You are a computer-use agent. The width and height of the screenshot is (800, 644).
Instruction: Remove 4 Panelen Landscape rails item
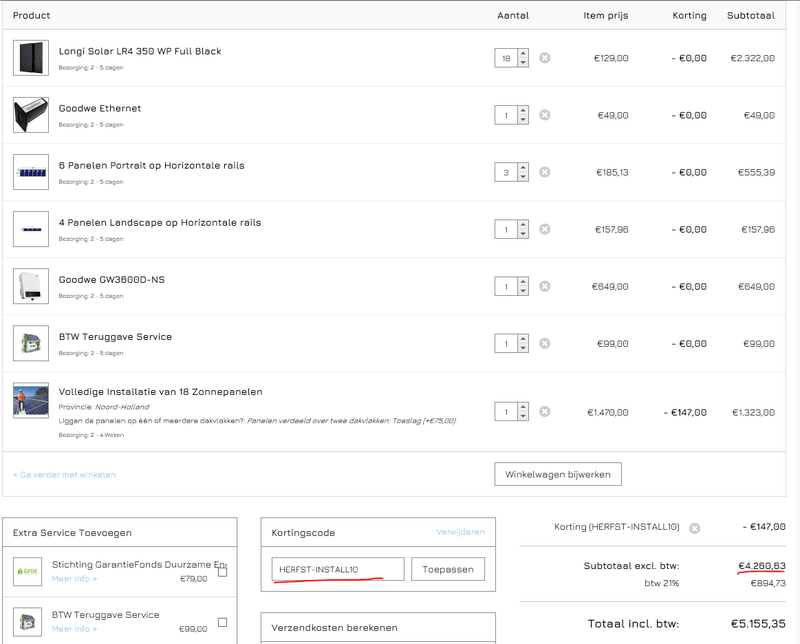(544, 229)
